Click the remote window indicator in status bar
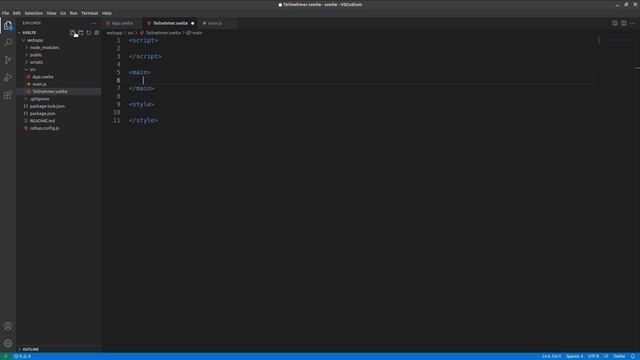 click(x=5, y=356)
